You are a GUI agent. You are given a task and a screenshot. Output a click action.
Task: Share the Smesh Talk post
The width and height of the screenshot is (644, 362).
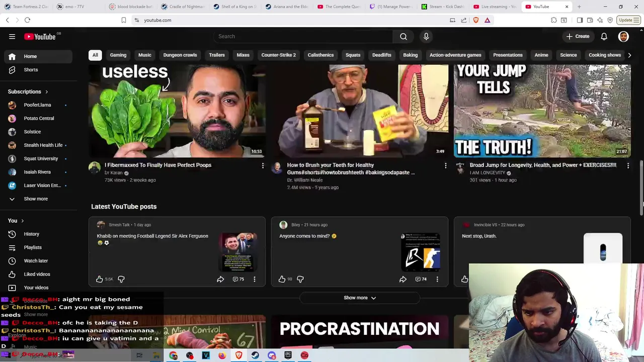(x=220, y=279)
